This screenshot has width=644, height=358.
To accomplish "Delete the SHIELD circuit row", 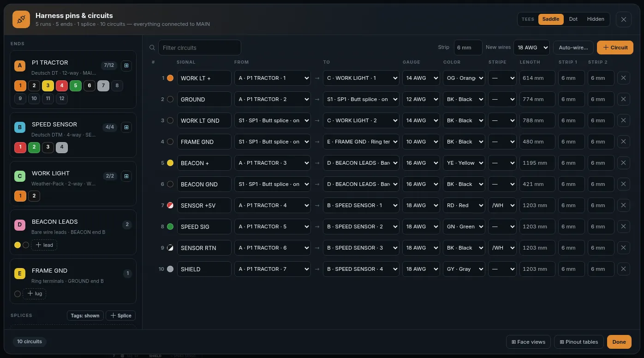I will [623, 269].
